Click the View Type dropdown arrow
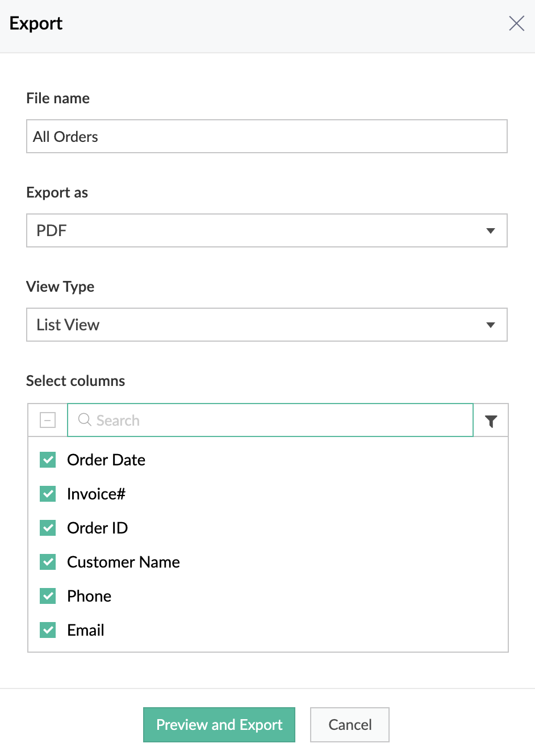The width and height of the screenshot is (535, 756). click(491, 325)
